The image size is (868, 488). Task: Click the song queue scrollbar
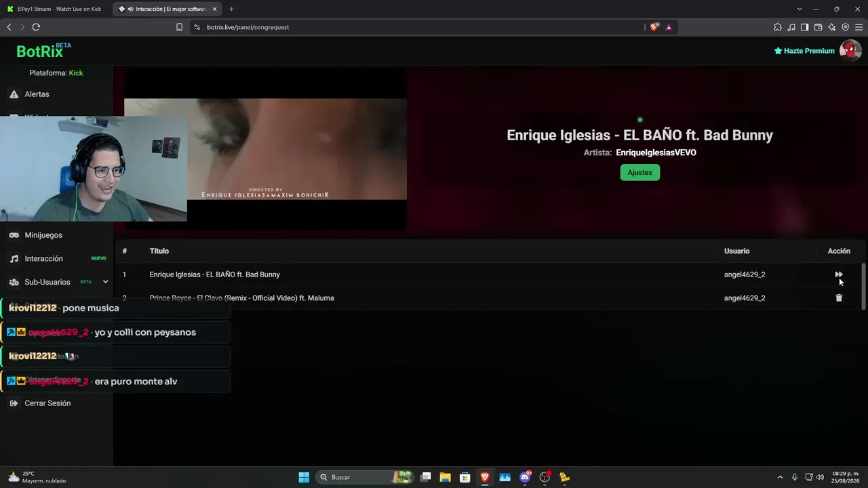(x=863, y=286)
